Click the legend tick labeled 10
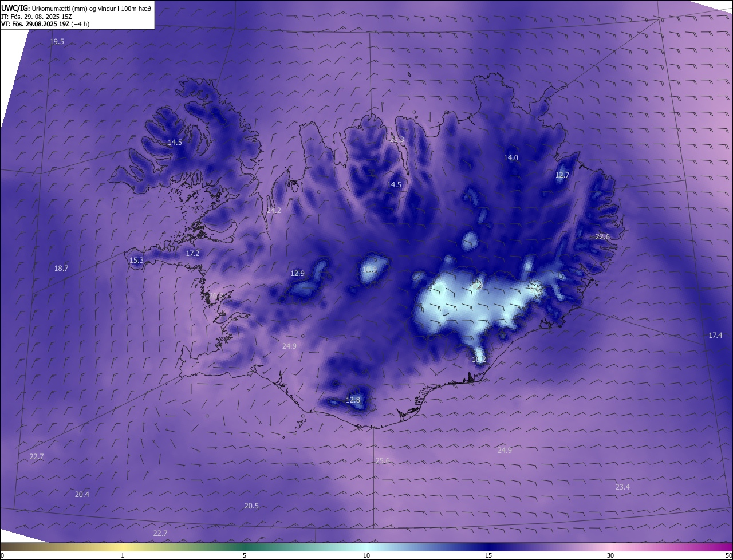 pos(366,555)
